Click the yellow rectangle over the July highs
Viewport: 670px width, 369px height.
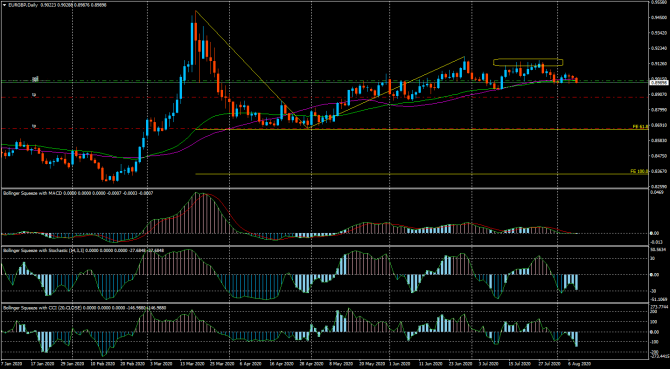(x=528, y=62)
